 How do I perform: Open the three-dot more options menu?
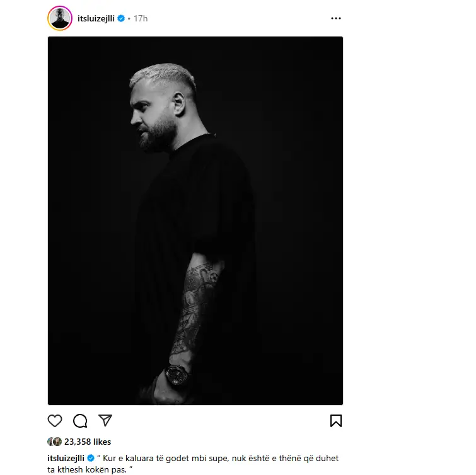pos(336,18)
